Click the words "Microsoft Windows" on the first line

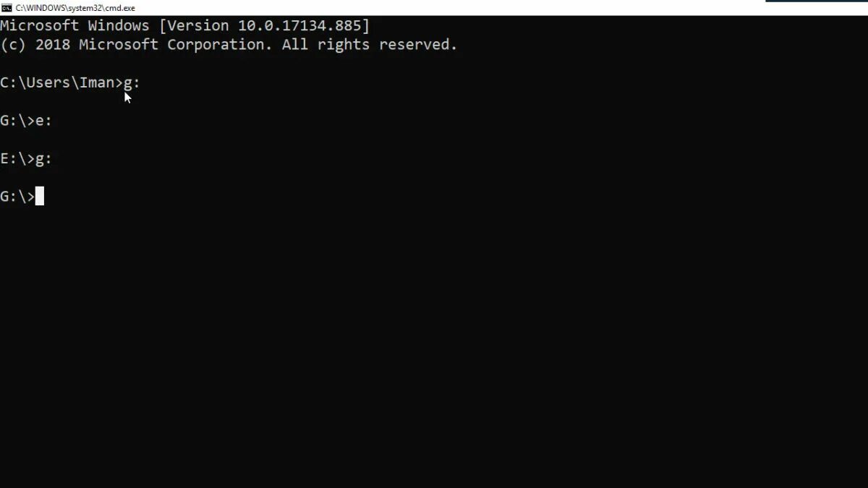[x=75, y=26]
